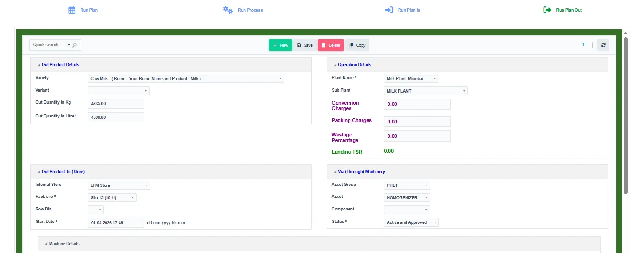Open the Component dropdown
This screenshot has height=253, width=644.
click(x=407, y=210)
